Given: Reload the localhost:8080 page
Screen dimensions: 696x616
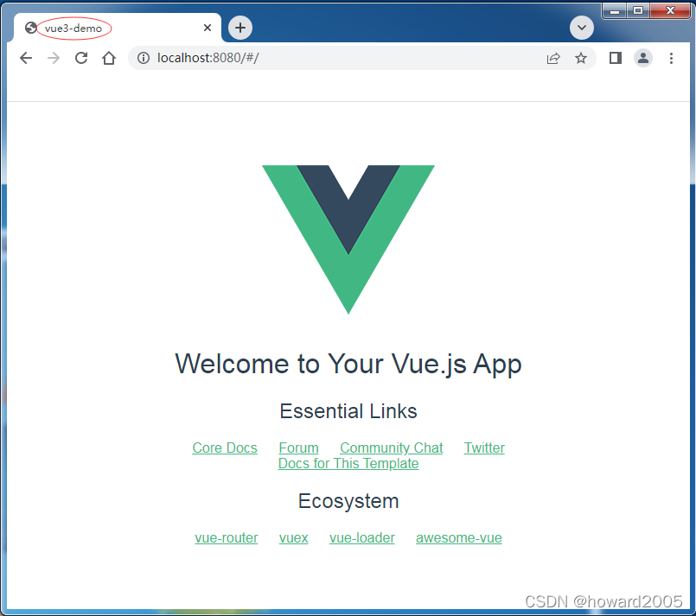Looking at the screenshot, I should 80,58.
